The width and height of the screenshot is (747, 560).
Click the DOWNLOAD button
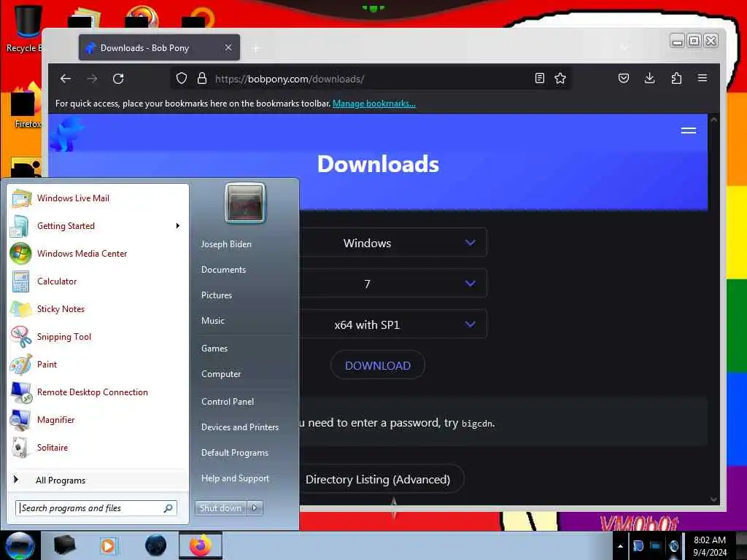coord(377,365)
